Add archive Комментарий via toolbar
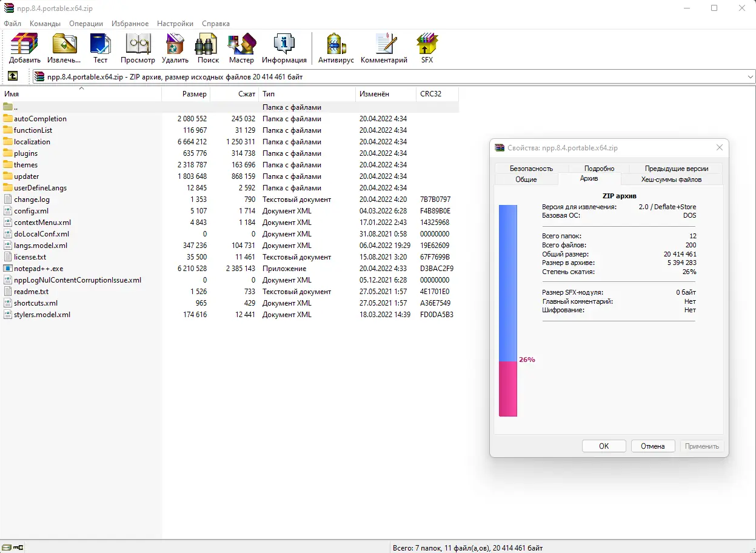 pos(384,49)
